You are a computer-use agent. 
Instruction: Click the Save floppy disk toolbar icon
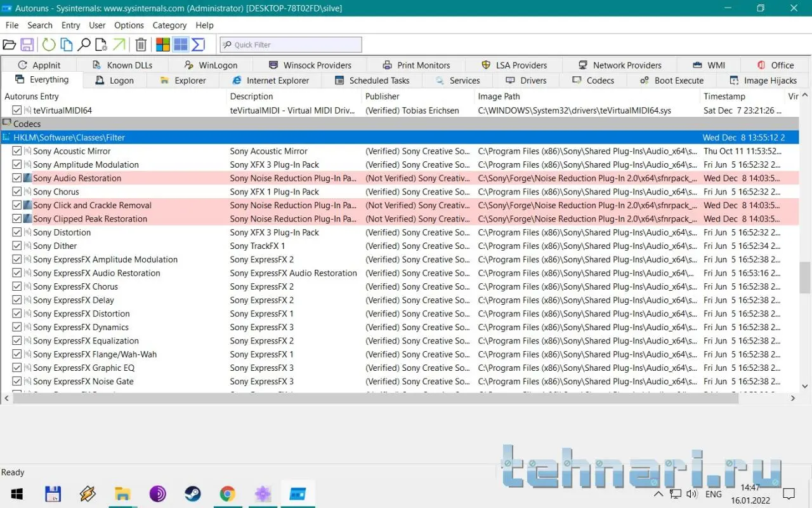coord(27,44)
